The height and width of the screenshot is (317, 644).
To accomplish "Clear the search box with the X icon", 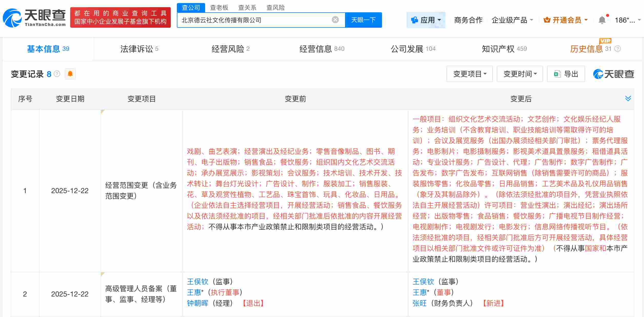I will [335, 19].
